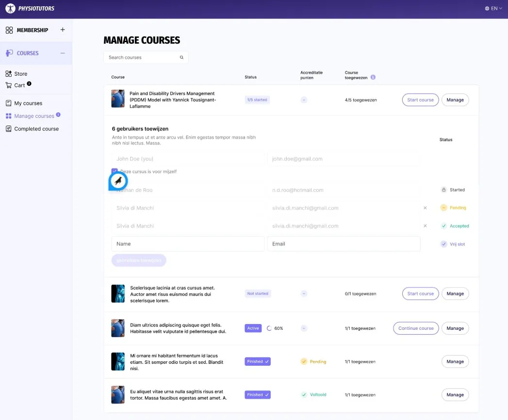Click the Vrij slot check icon
This screenshot has height=420, width=508.
444,244
